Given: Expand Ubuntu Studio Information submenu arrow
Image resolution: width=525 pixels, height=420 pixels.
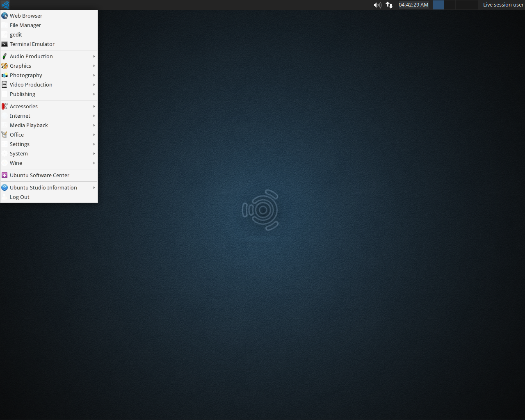Looking at the screenshot, I should point(94,187).
